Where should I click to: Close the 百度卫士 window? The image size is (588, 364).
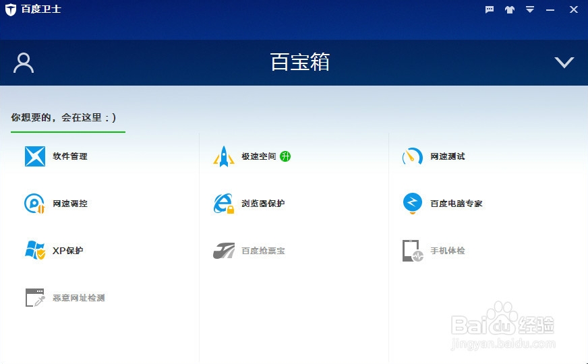574,9
